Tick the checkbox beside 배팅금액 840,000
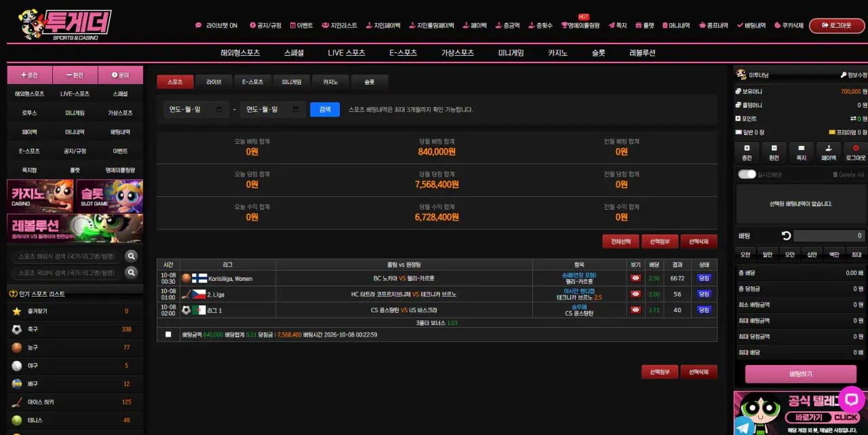 tap(168, 335)
